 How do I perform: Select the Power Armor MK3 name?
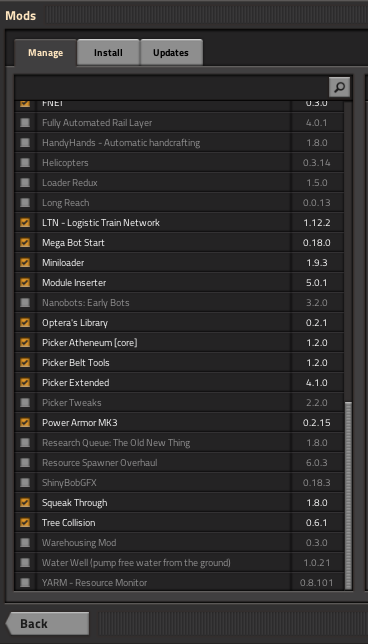tap(80, 423)
